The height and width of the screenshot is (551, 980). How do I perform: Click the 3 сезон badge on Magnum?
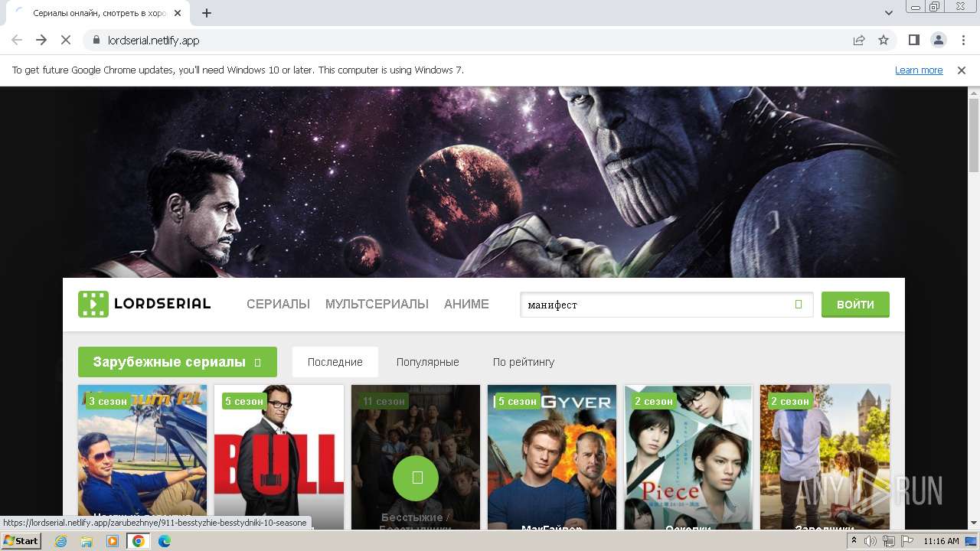[107, 401]
